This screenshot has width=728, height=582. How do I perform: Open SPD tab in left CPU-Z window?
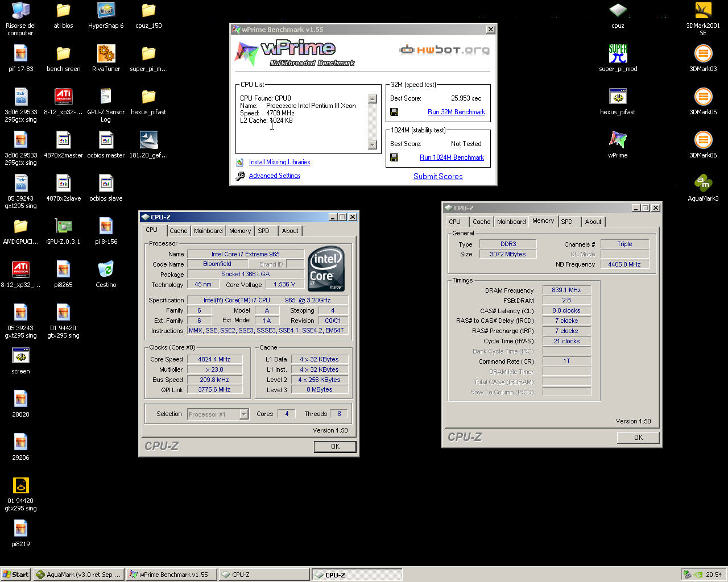pyautogui.click(x=263, y=231)
